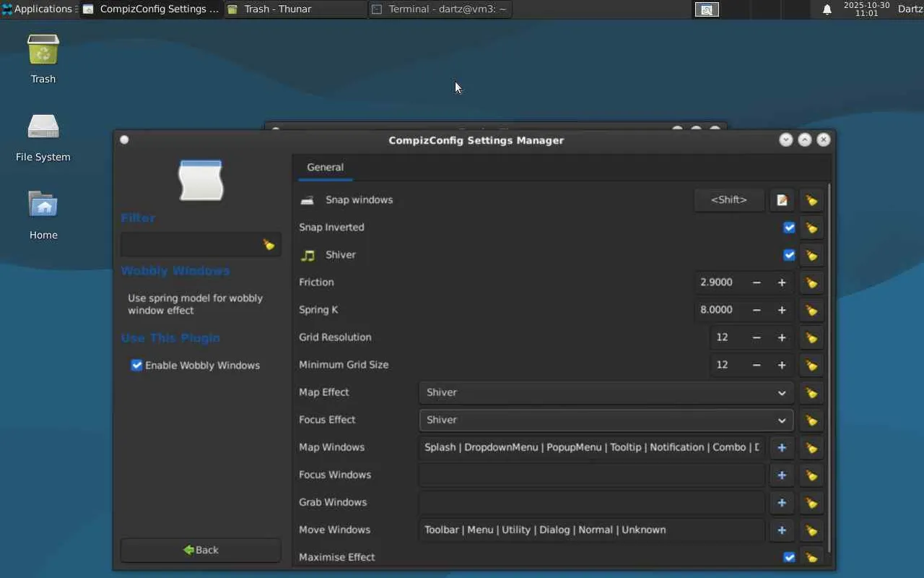Switch to the General tab
Viewport: 924px width, 578px height.
pos(325,167)
